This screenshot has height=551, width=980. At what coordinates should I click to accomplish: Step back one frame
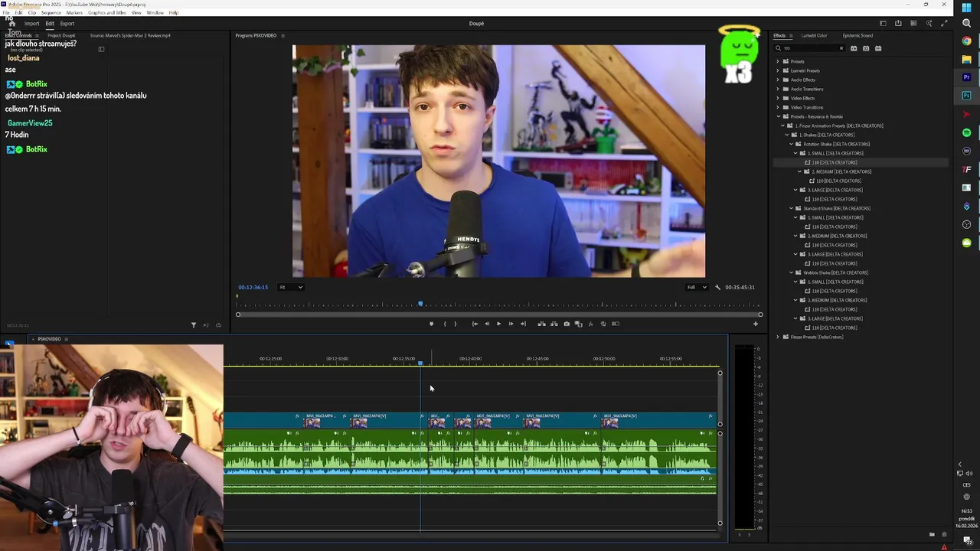[487, 324]
